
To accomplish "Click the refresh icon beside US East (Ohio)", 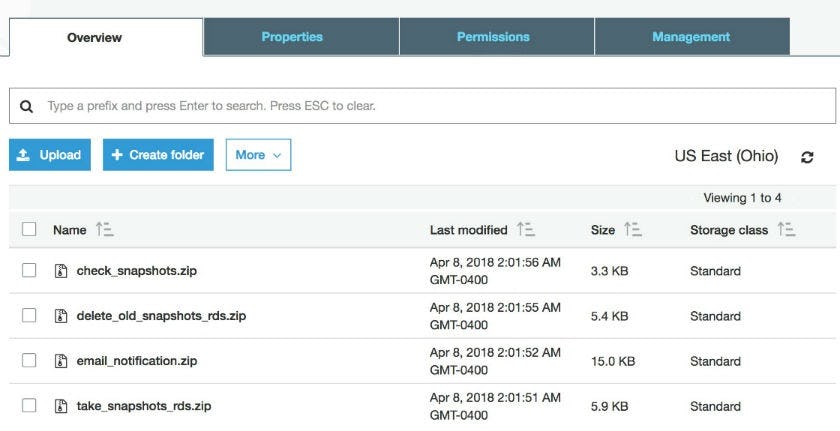I will point(807,157).
